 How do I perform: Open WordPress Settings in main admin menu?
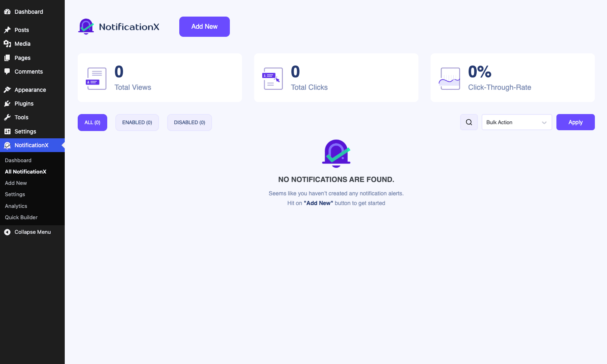click(32, 131)
